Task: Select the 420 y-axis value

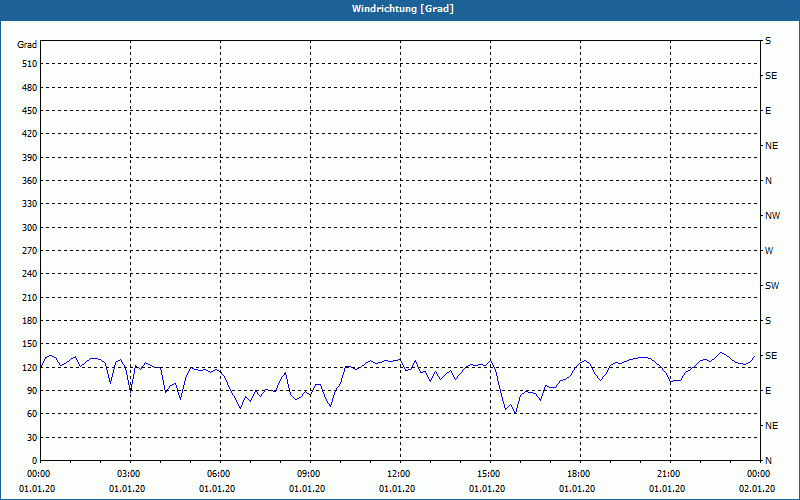Action: click(x=30, y=134)
